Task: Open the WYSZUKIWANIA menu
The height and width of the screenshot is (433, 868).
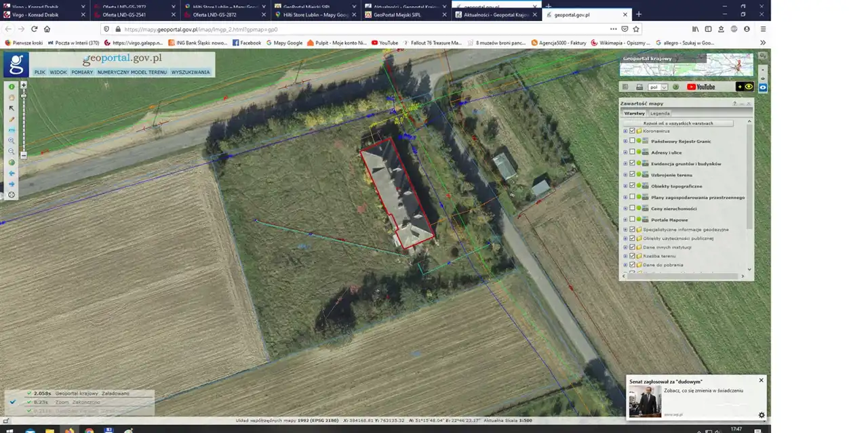Action: tap(191, 72)
